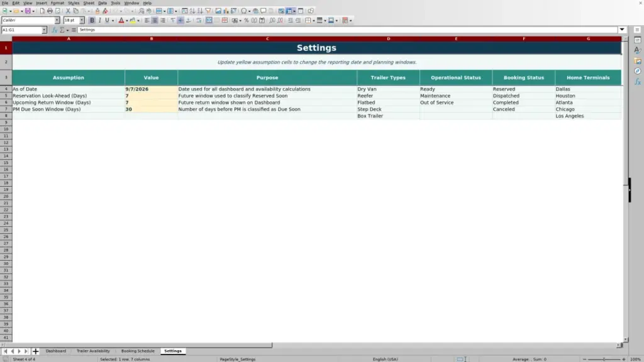Select the row 8 header
The image size is (644, 362).
(6, 116)
